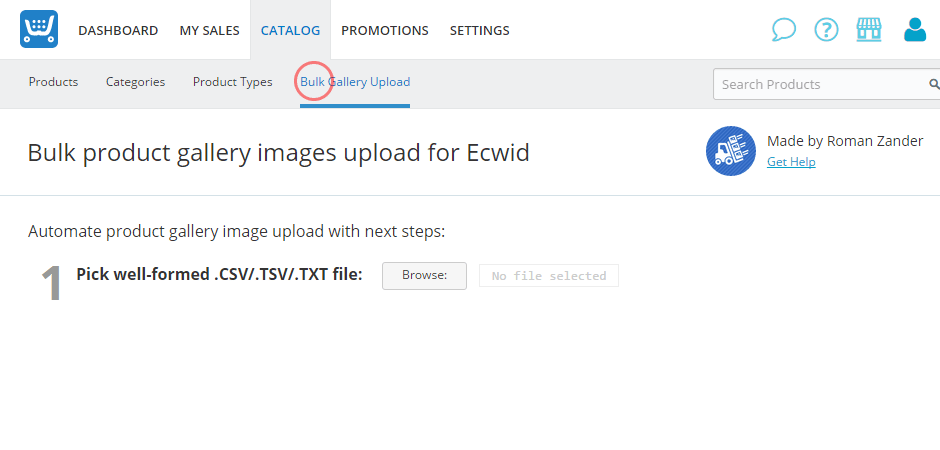
Task: Select the Catalog menu item
Action: [x=290, y=31]
